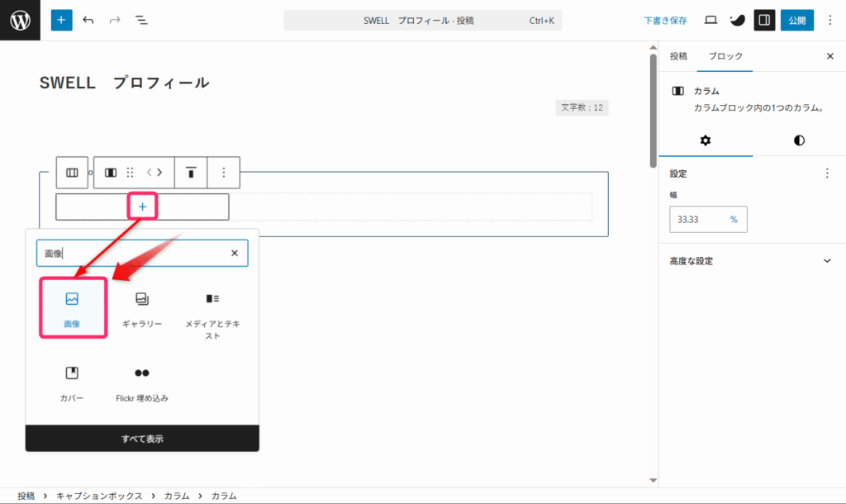Clear the block search text
Image resolution: width=846 pixels, height=504 pixels.
coord(235,253)
